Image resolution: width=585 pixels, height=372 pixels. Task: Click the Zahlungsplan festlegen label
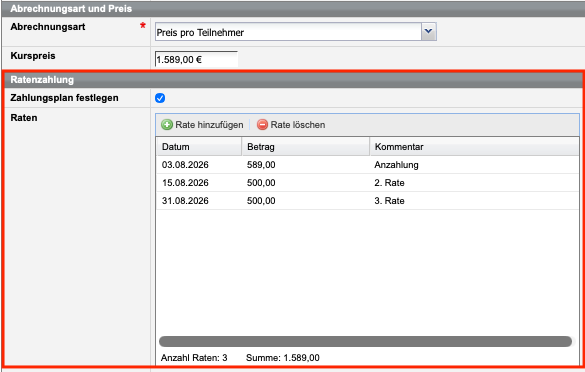pos(64,98)
